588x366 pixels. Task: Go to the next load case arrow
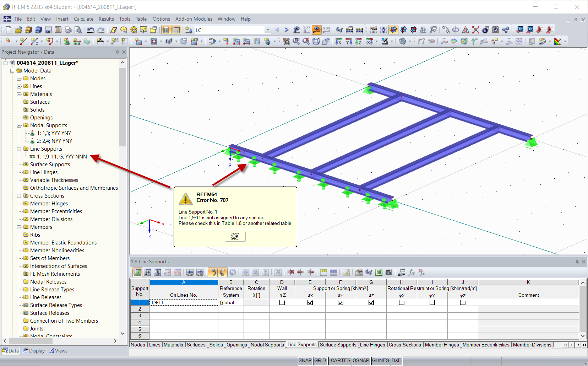(287, 30)
